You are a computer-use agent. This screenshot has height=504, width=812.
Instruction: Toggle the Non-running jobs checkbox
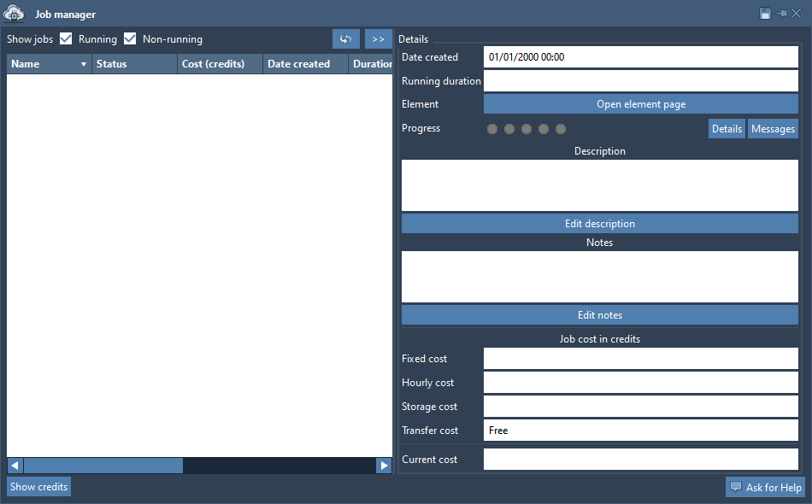130,39
